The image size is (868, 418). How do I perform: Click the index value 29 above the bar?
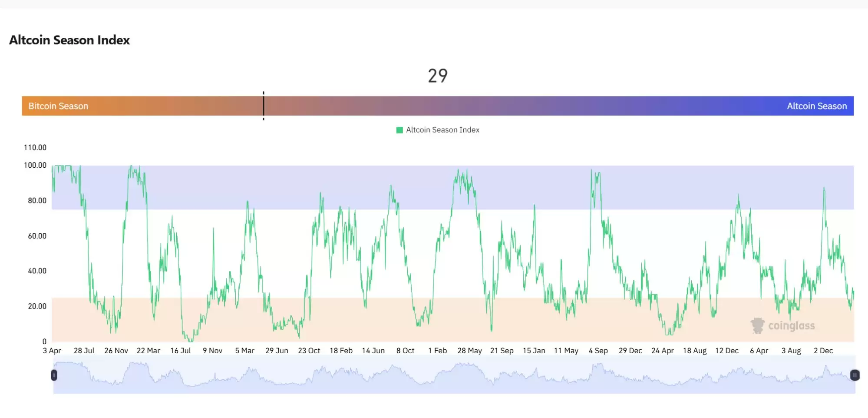pos(437,76)
